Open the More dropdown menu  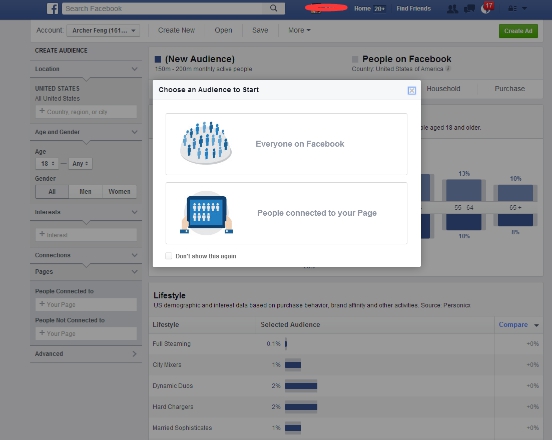pyautogui.click(x=299, y=30)
